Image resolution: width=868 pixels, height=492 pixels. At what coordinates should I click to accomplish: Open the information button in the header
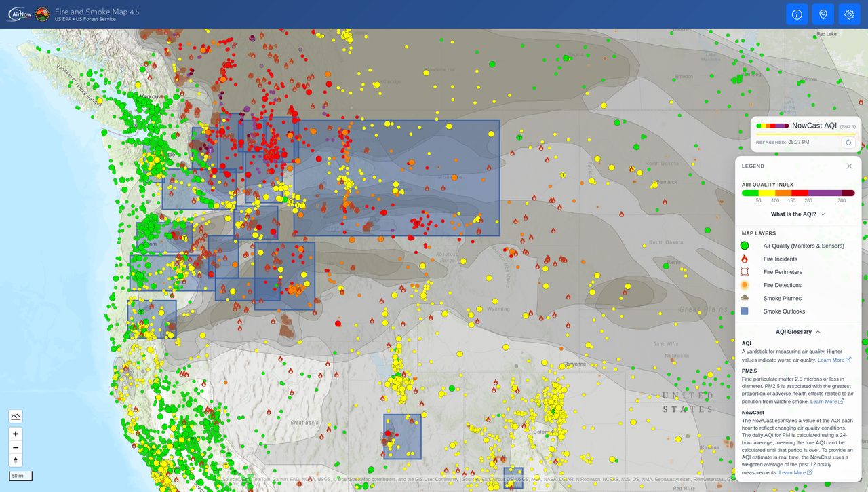coord(797,14)
